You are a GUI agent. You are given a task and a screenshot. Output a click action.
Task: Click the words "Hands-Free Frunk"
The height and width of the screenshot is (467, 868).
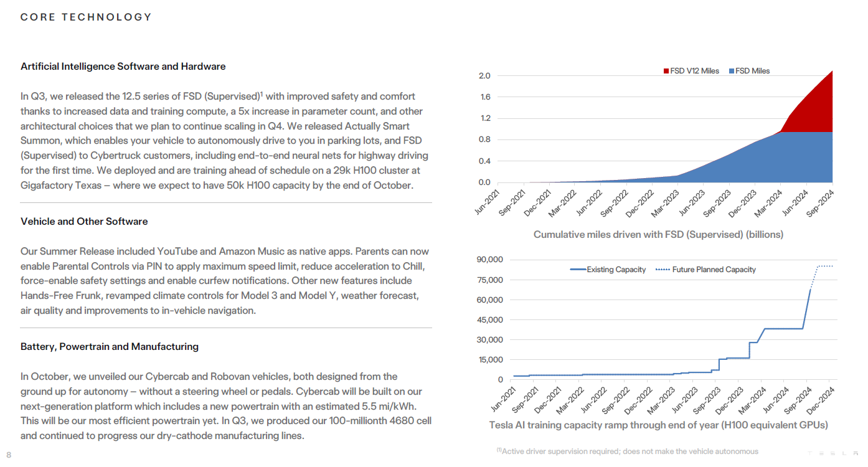click(60, 295)
